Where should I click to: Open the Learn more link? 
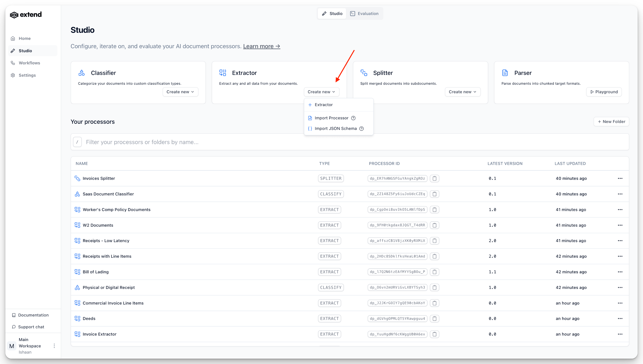pyautogui.click(x=262, y=46)
